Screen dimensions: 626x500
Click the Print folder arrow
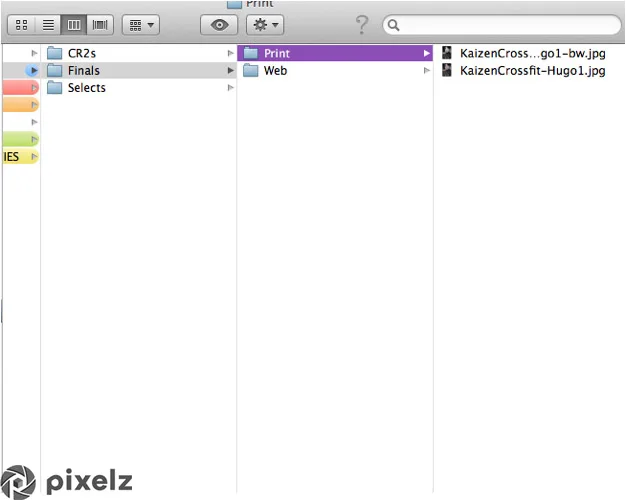click(x=426, y=53)
